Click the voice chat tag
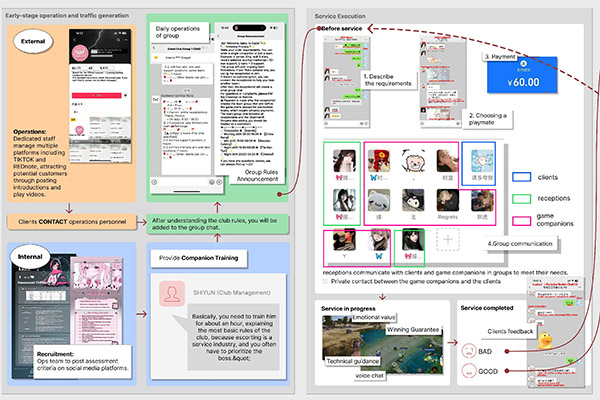The height and width of the screenshot is (400, 600). (x=369, y=376)
